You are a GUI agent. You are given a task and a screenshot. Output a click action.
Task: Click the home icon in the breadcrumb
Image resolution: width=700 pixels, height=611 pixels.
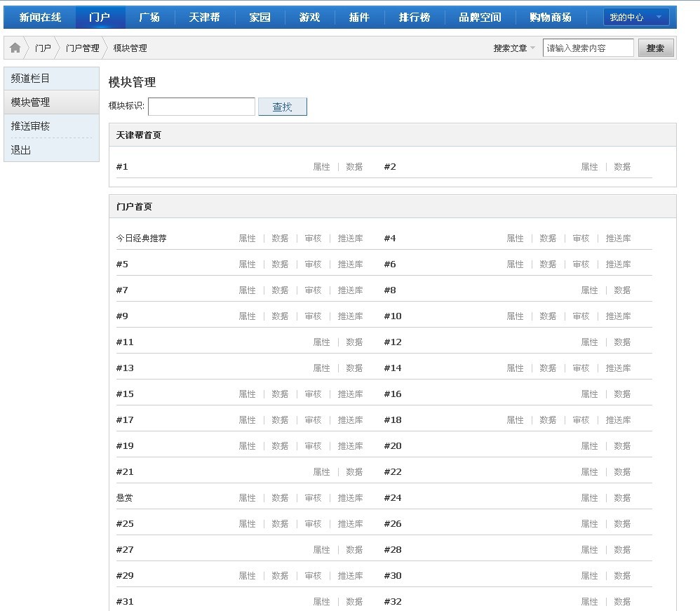(15, 48)
